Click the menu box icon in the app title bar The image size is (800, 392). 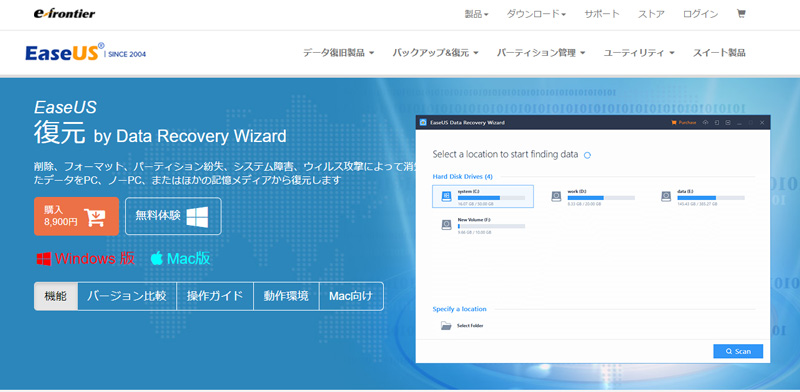(728, 122)
